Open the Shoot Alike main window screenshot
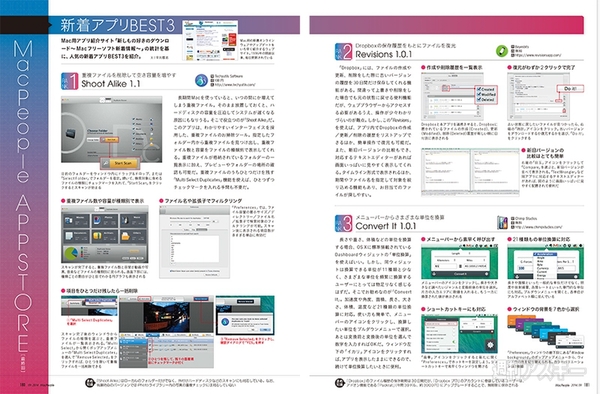 click(111, 129)
